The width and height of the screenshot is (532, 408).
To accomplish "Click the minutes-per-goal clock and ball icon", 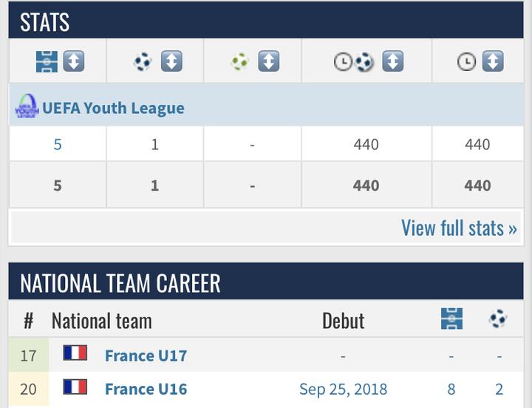I will click(353, 61).
